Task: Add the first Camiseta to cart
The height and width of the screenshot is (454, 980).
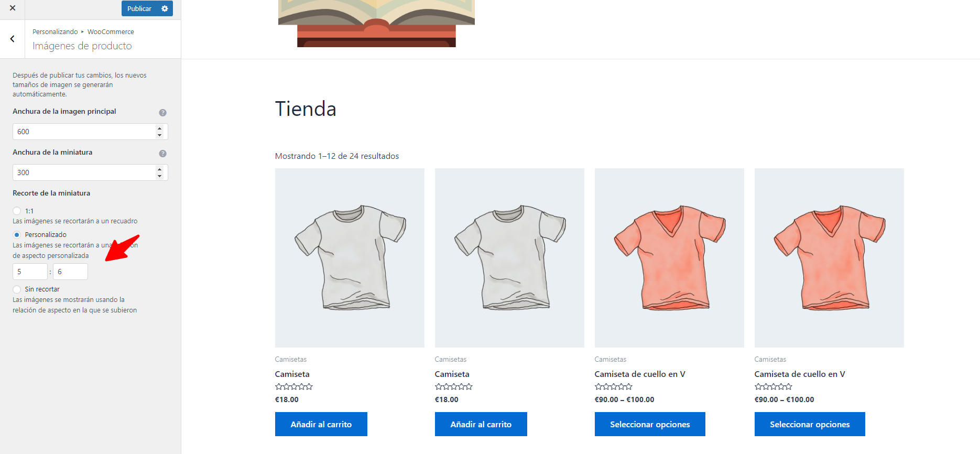Action: coord(321,424)
